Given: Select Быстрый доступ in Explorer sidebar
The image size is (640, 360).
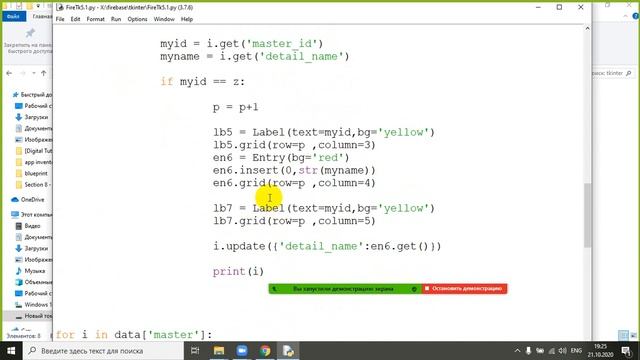Looking at the screenshot, I should [x=33, y=95].
